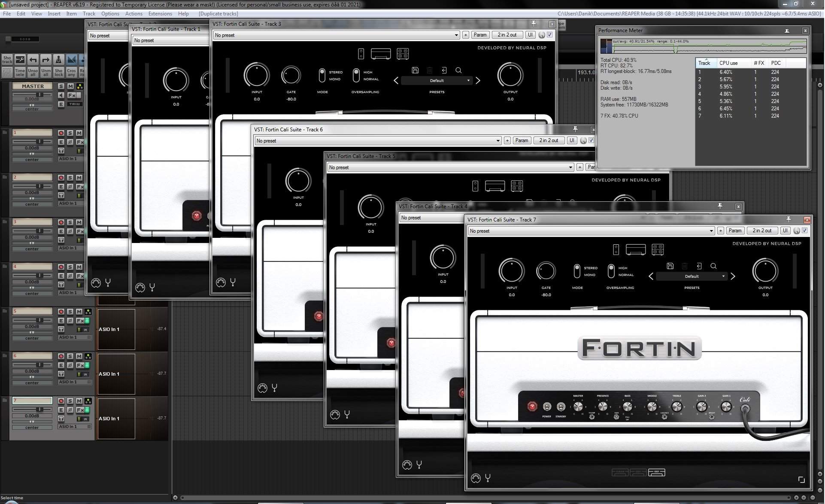
Task: Expand the Default presets list in Track 7 plugin
Action: 692,276
